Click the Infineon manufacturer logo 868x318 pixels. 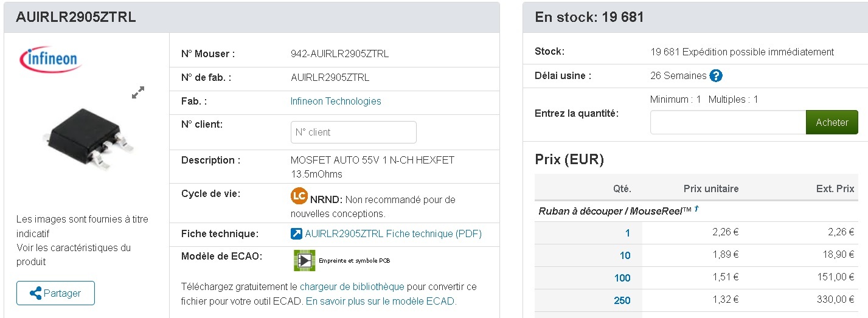click(x=51, y=60)
